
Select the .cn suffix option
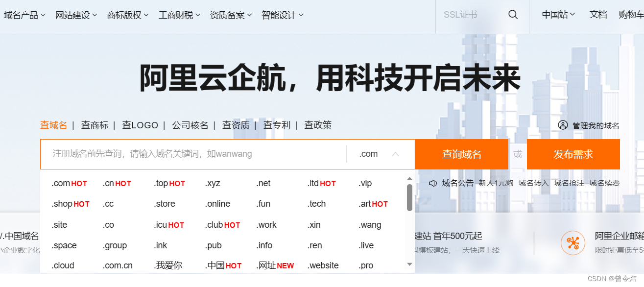(117, 183)
